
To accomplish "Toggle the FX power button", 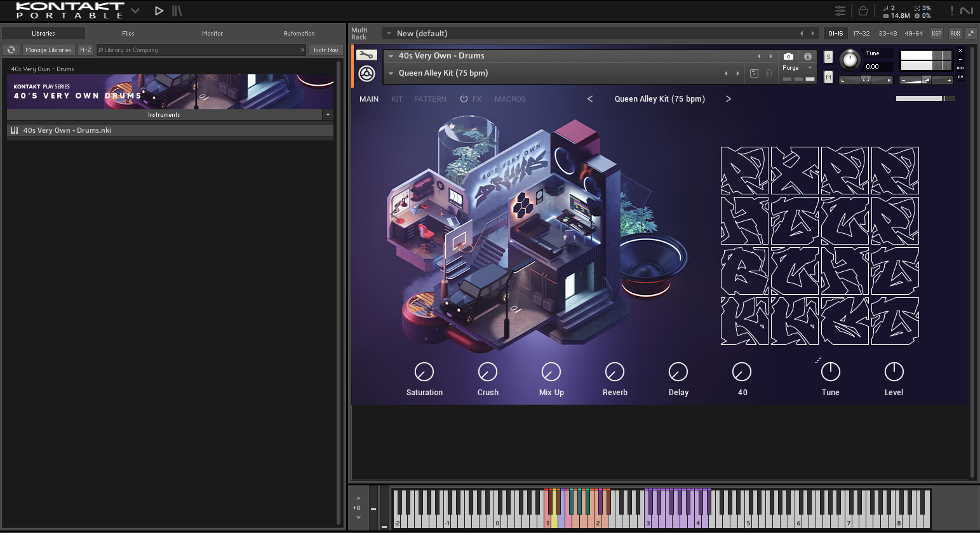I will point(464,99).
